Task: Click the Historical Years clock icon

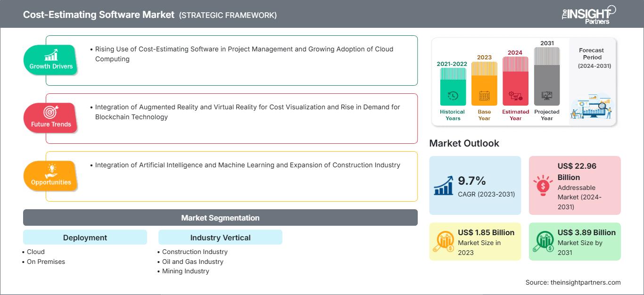Action: (x=453, y=96)
